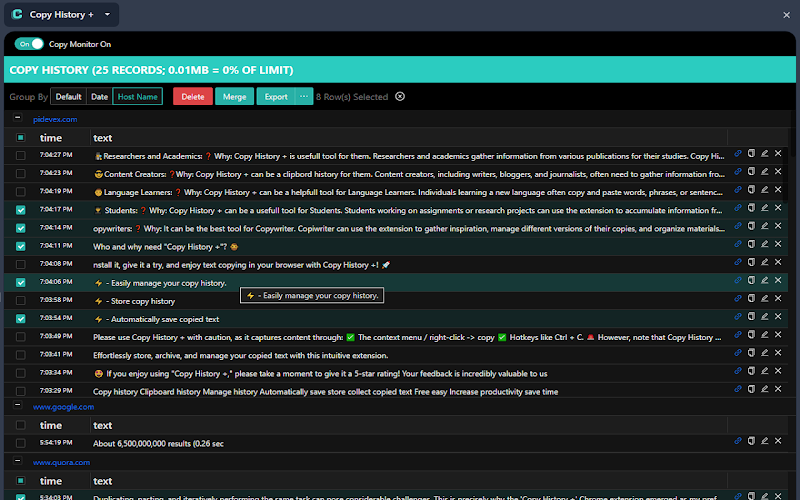Open the www.google.com host link

point(63,407)
